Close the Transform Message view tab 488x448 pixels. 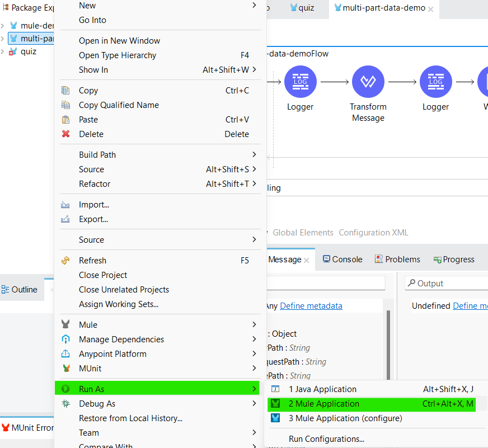(307, 261)
